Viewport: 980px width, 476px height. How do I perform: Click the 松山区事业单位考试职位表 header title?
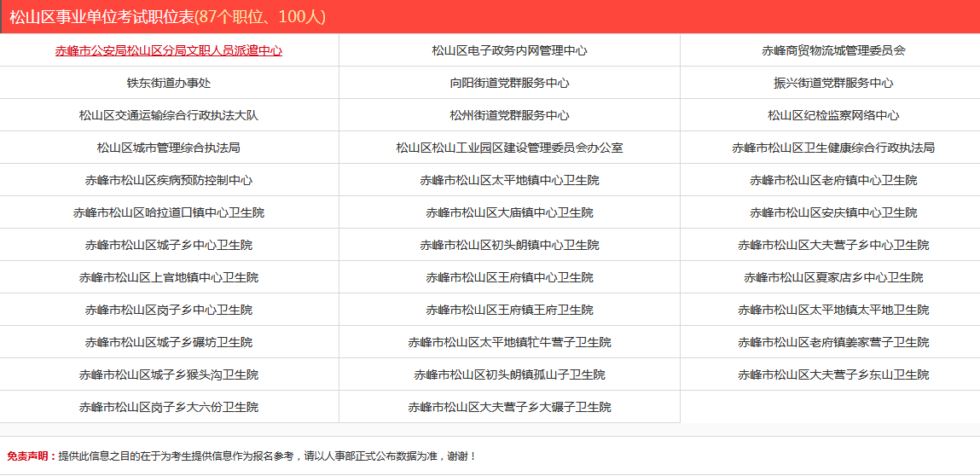tap(101, 17)
